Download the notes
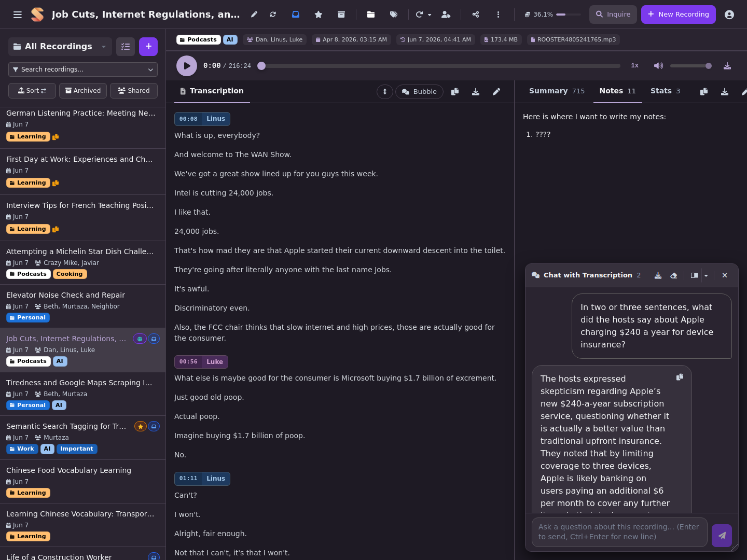 pos(725,92)
